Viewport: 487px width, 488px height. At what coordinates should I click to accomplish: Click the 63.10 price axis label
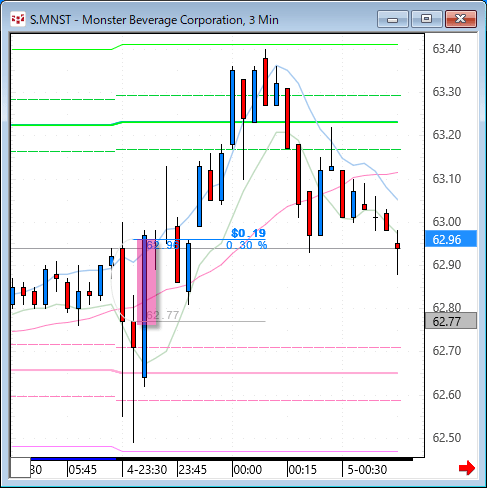[x=447, y=179]
